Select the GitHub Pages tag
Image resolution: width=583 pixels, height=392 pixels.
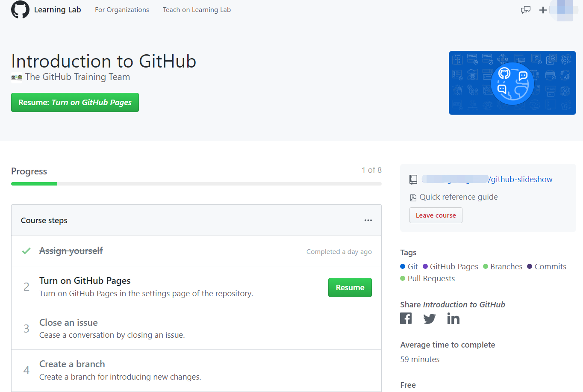tap(450, 267)
